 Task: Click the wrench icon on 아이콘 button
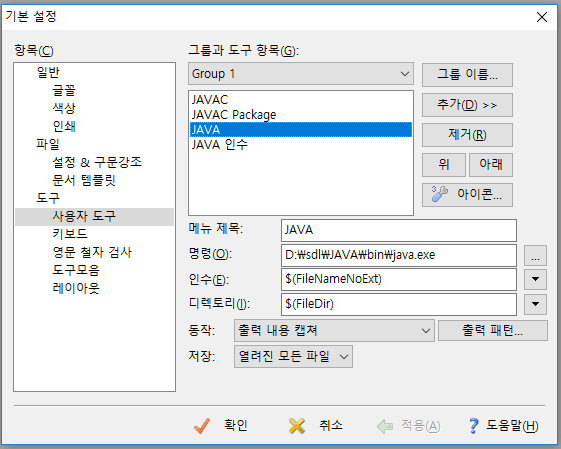click(x=439, y=194)
